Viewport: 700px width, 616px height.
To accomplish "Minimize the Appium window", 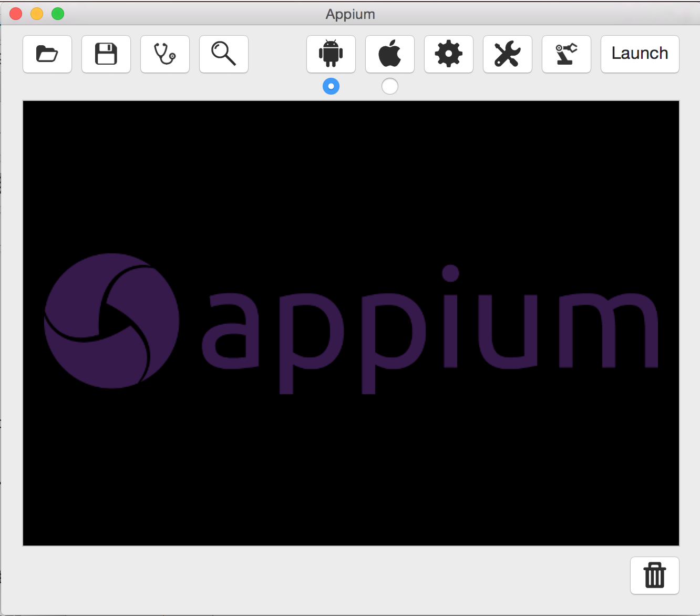I will tap(36, 13).
